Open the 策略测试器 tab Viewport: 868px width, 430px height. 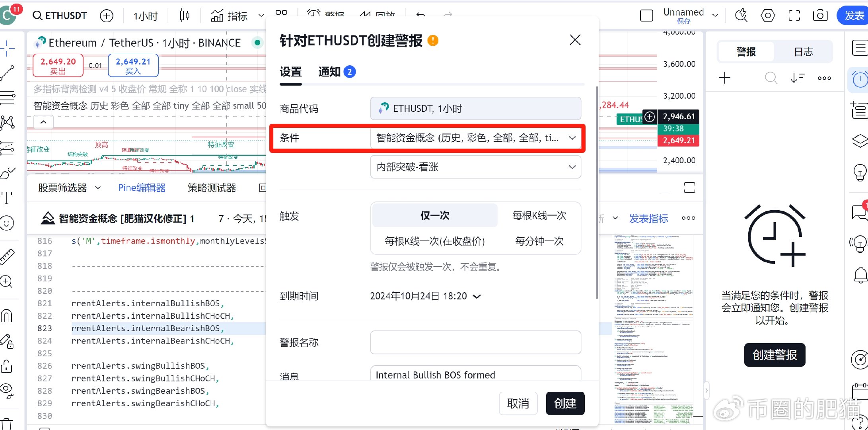tap(212, 188)
